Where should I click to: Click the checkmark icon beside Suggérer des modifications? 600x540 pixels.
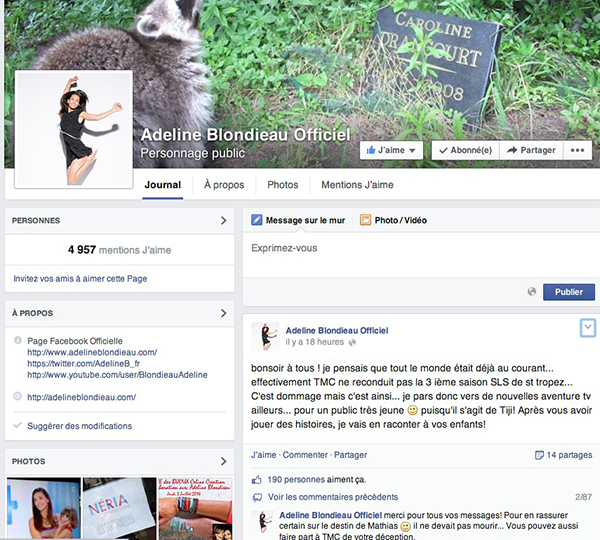[17, 425]
